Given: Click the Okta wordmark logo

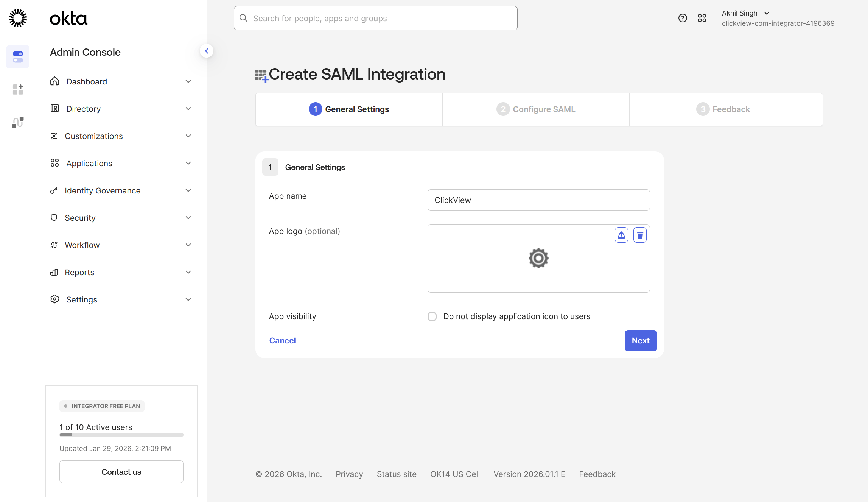Looking at the screenshot, I should pos(68,19).
